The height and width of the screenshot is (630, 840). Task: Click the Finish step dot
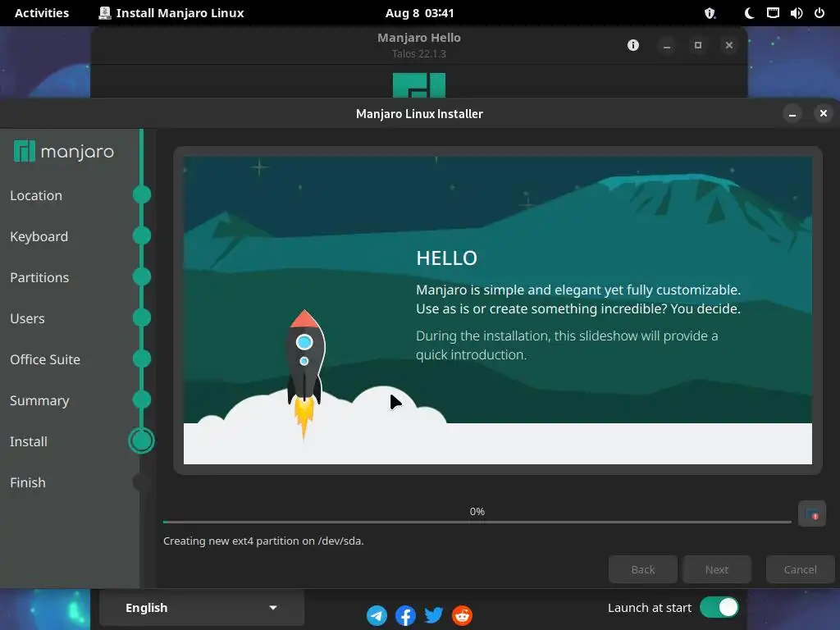(x=141, y=482)
